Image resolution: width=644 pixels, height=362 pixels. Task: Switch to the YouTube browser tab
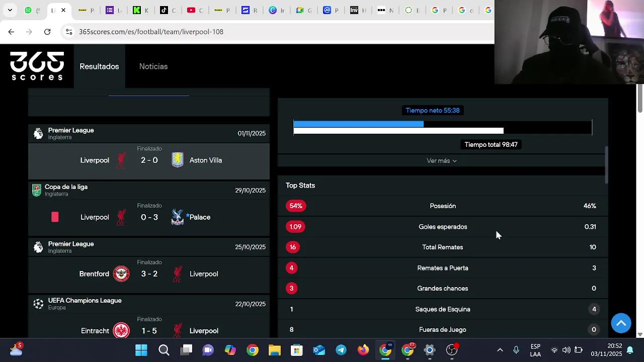[x=195, y=10]
